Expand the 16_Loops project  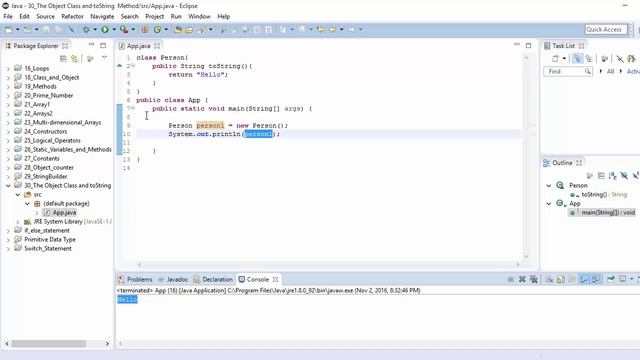tap(8, 69)
